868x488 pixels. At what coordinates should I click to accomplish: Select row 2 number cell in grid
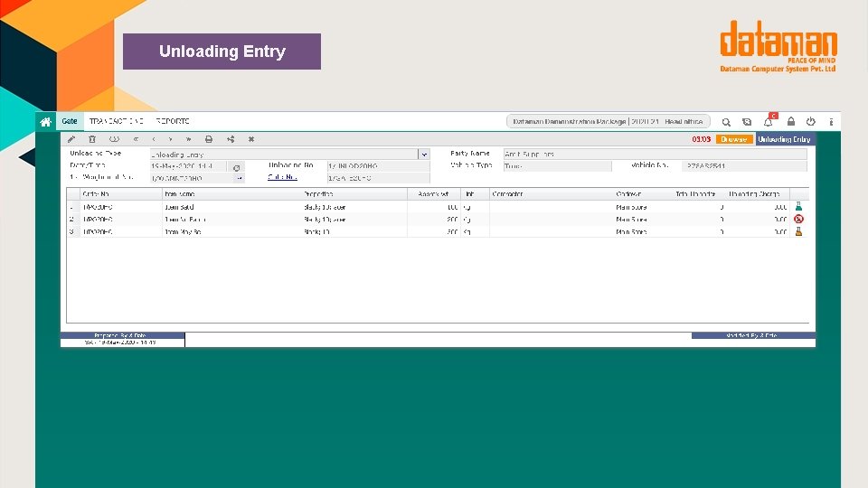[73, 220]
